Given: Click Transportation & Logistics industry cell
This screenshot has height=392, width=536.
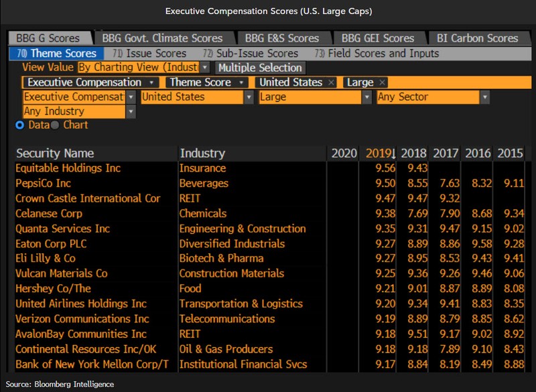Looking at the screenshot, I should pos(241,304).
